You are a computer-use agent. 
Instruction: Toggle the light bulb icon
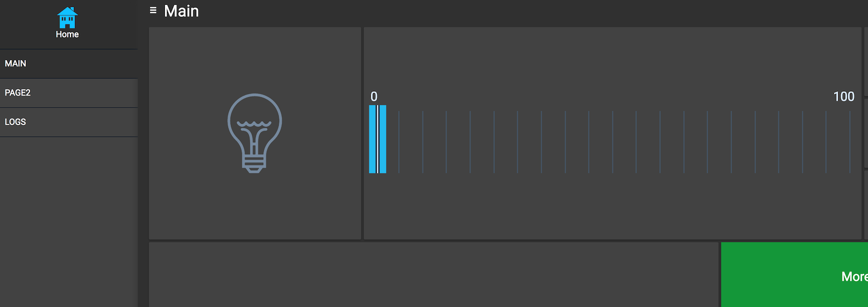point(255,133)
